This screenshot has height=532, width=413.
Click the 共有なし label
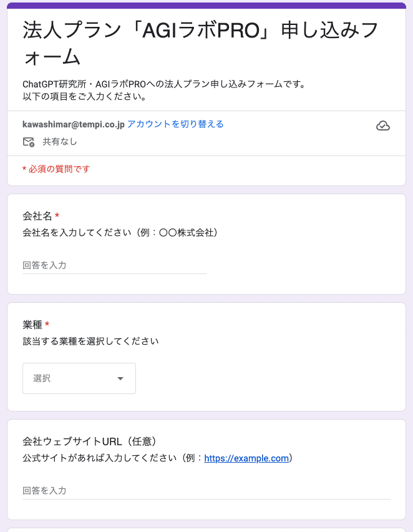click(x=60, y=142)
